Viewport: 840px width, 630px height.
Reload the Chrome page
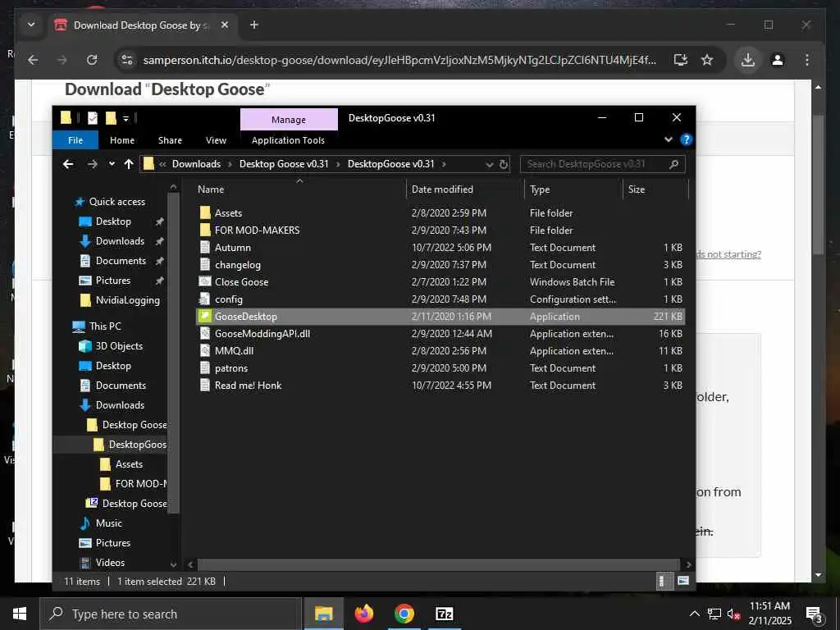pos(92,59)
